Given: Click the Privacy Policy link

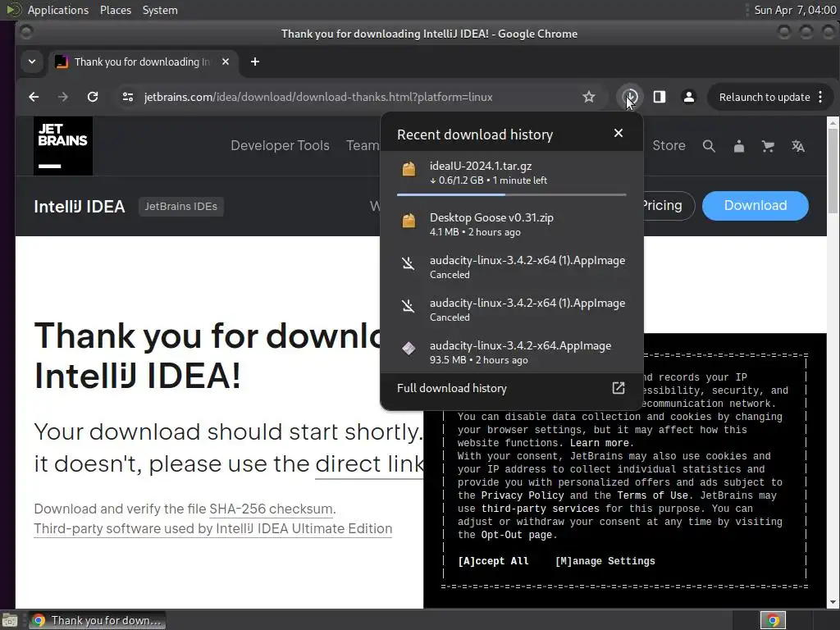Looking at the screenshot, I should tap(523, 495).
